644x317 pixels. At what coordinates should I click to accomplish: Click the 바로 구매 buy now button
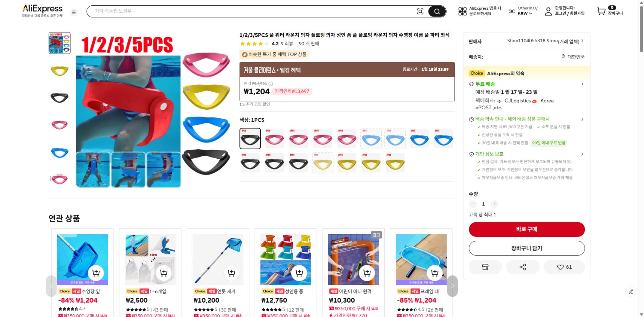click(526, 229)
